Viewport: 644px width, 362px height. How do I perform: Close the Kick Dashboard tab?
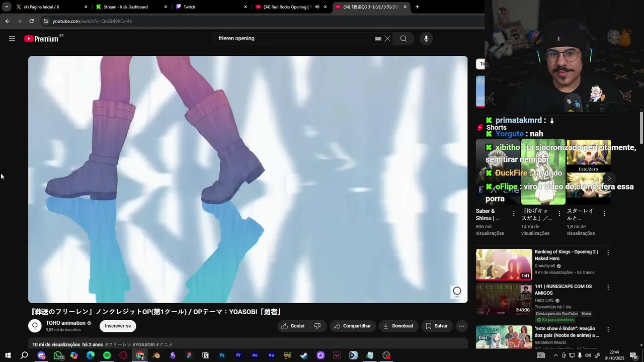click(x=166, y=7)
